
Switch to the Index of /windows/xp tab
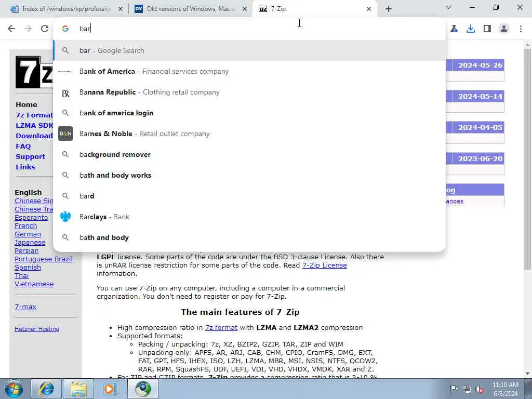pyautogui.click(x=66, y=9)
